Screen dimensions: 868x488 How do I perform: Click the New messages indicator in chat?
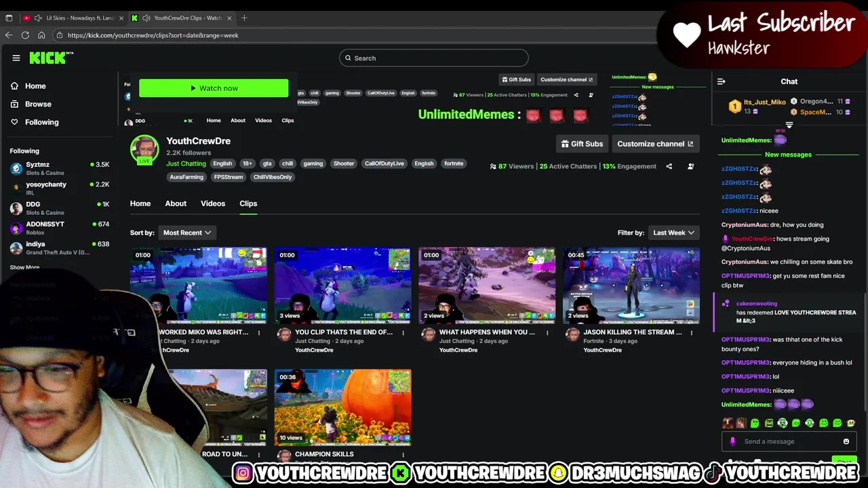788,155
